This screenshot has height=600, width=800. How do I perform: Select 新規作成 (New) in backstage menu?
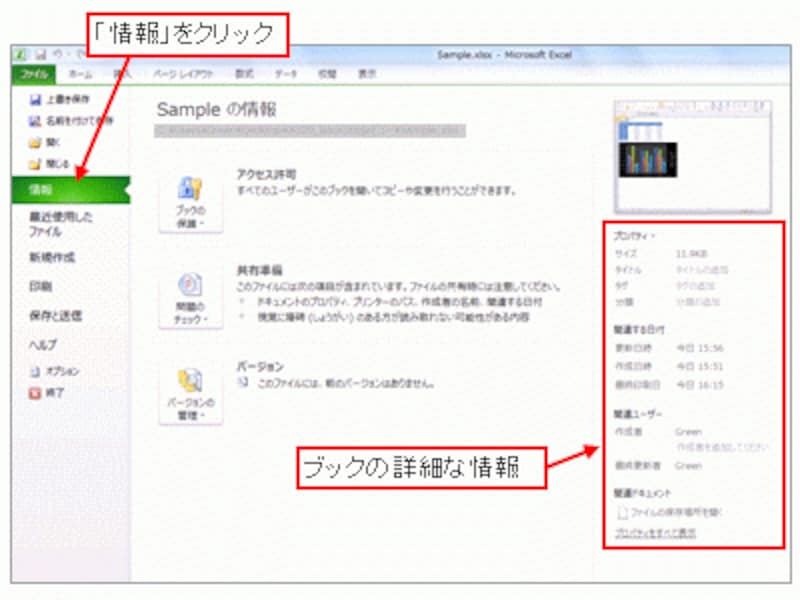coord(52,257)
